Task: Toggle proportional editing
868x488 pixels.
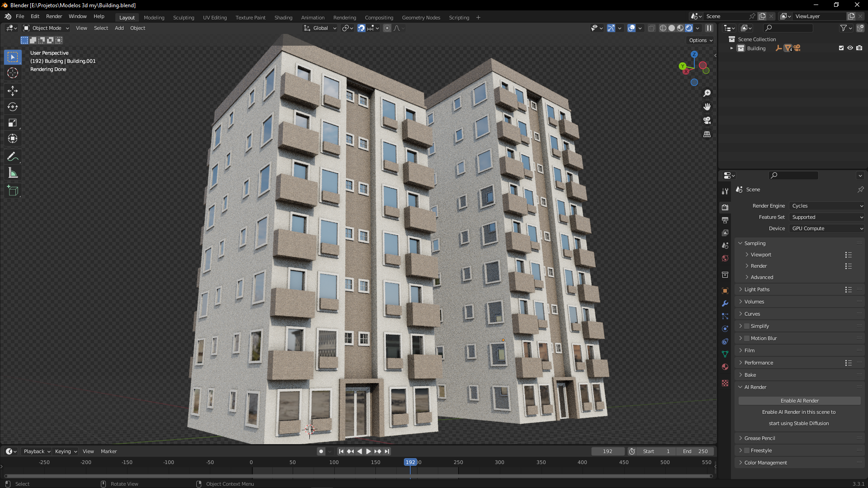Action: click(x=387, y=28)
